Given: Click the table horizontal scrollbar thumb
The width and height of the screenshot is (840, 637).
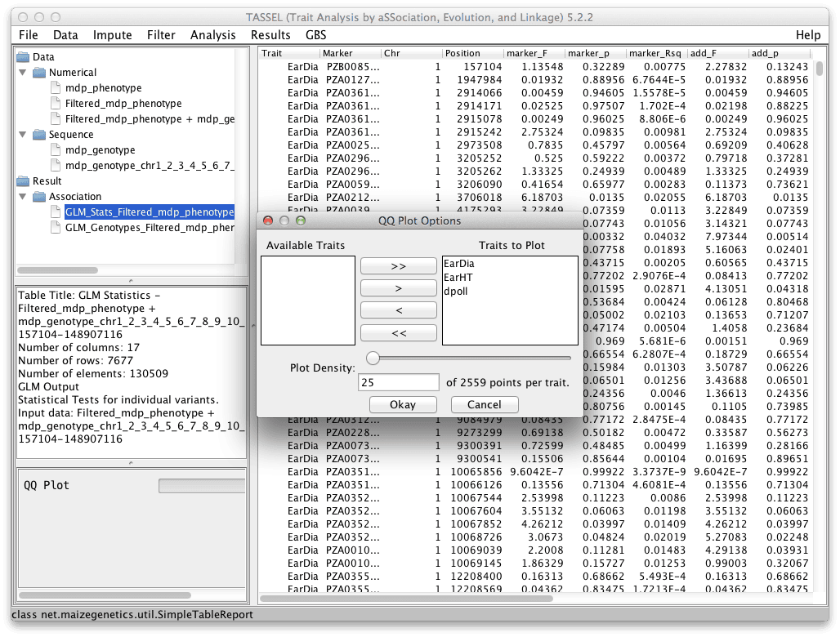Looking at the screenshot, I should point(407,599).
